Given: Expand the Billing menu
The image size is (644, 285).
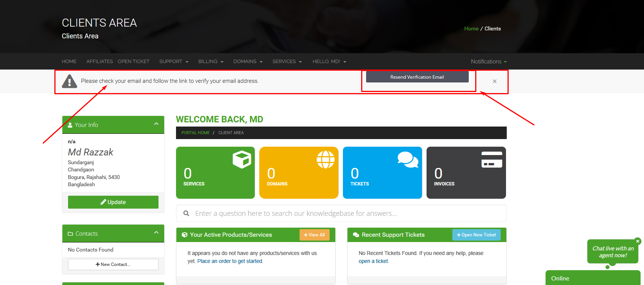Looking at the screenshot, I should click(211, 62).
